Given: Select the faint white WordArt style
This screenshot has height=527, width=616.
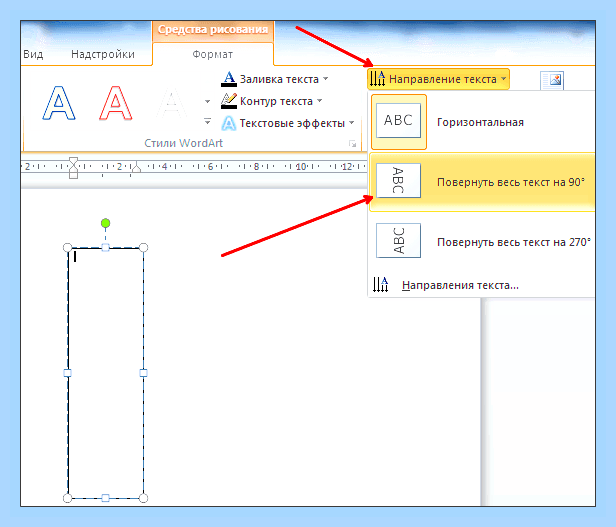Looking at the screenshot, I should click(171, 103).
